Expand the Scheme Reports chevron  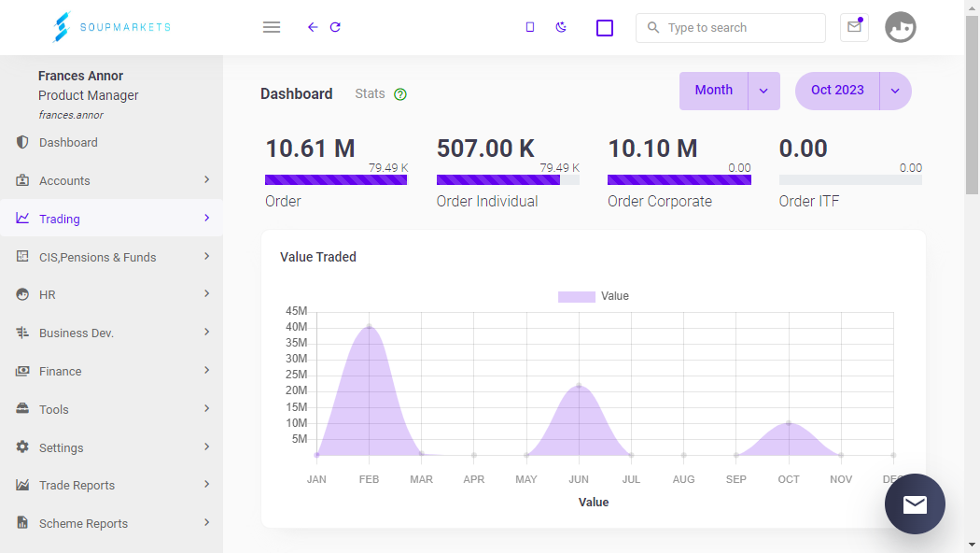coord(207,522)
